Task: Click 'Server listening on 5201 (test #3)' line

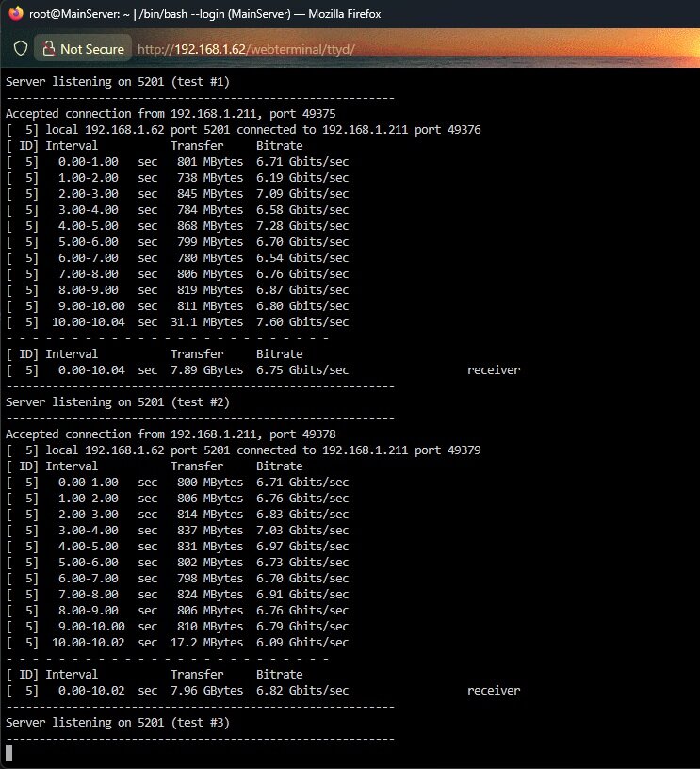Action: 118,723
